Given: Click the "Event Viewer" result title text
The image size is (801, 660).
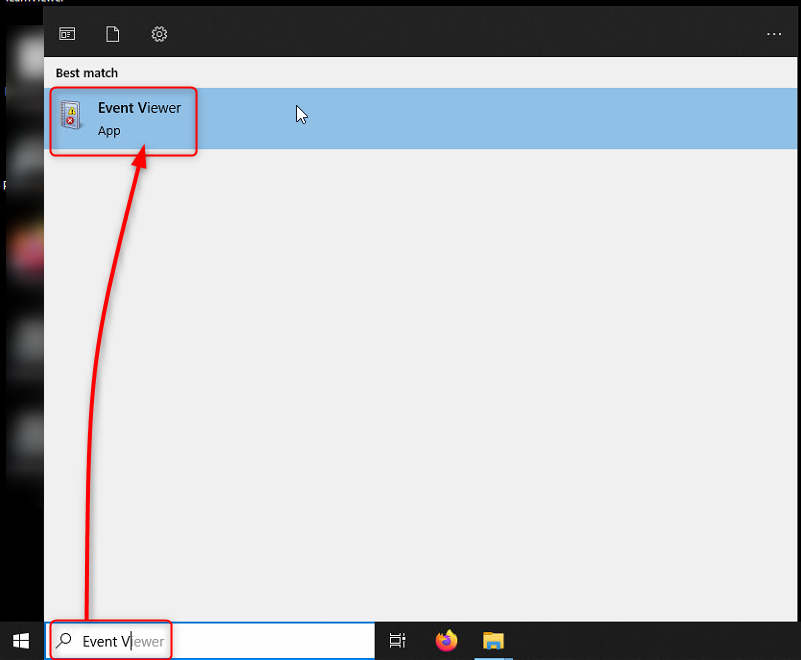Looking at the screenshot, I should click(139, 108).
